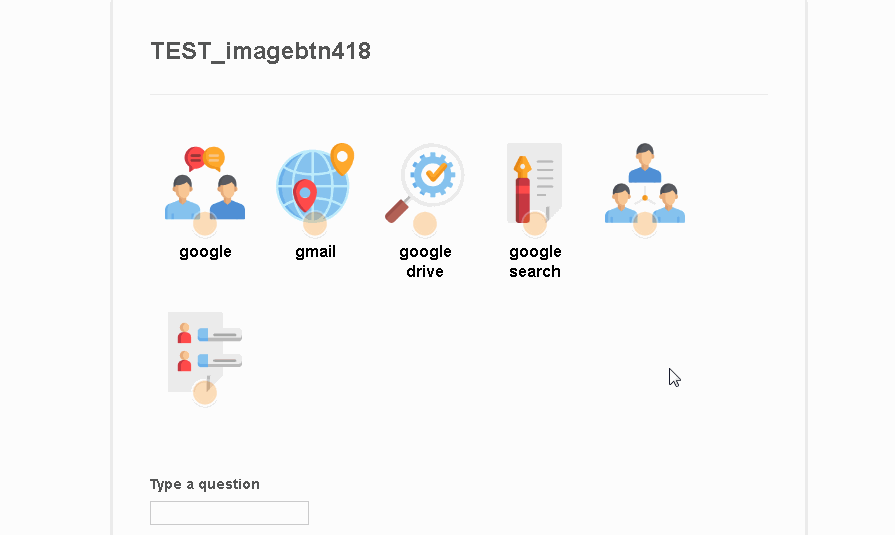The width and height of the screenshot is (895, 535).
Task: Click the horizontal divider below the title
Action: tap(459, 94)
